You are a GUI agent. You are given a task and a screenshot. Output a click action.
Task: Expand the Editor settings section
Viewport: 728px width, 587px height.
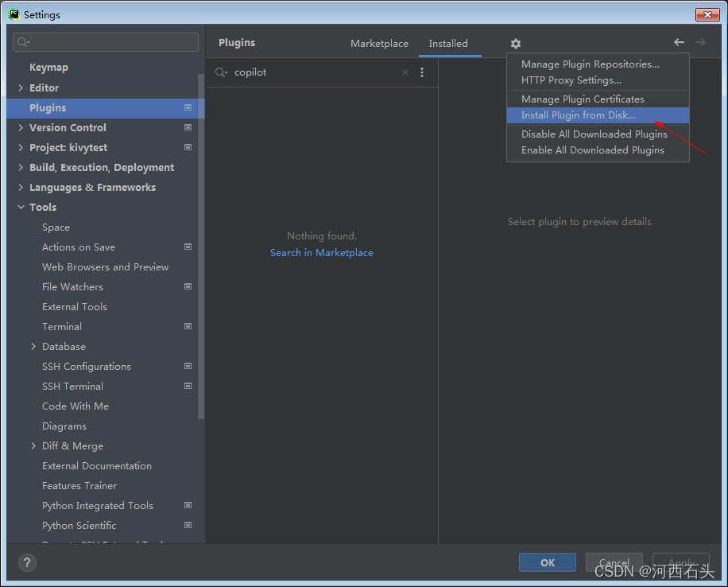point(21,87)
